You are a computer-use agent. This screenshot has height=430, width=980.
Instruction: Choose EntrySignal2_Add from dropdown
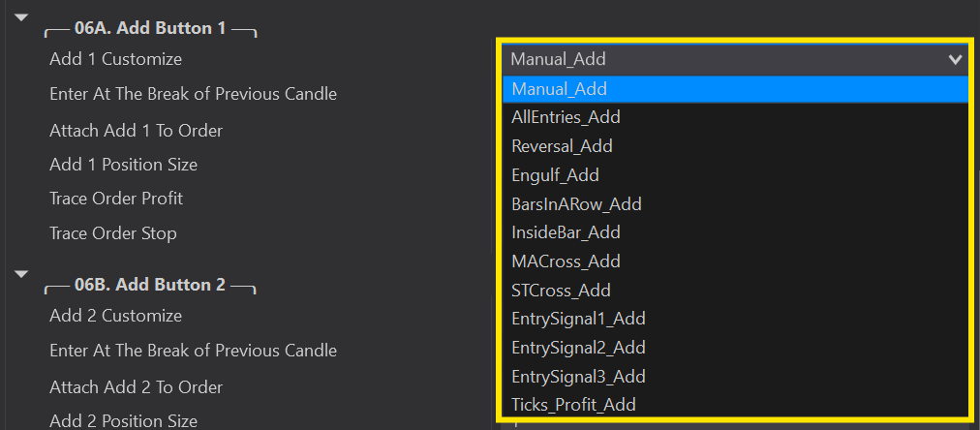pos(578,348)
